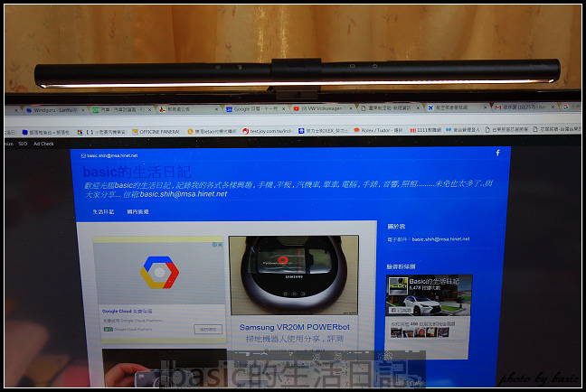Open the basic的生活日記 blog title
The image size is (586, 392).
pos(137,172)
